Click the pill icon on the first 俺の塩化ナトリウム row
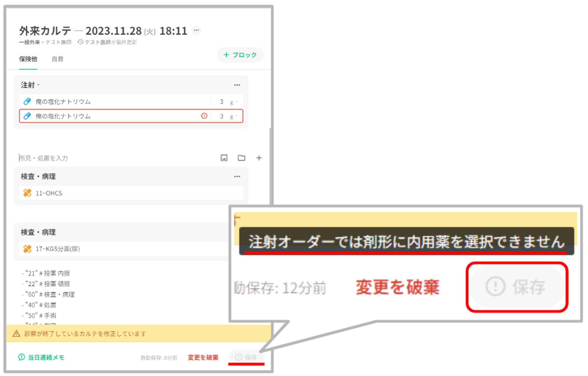 coord(27,101)
